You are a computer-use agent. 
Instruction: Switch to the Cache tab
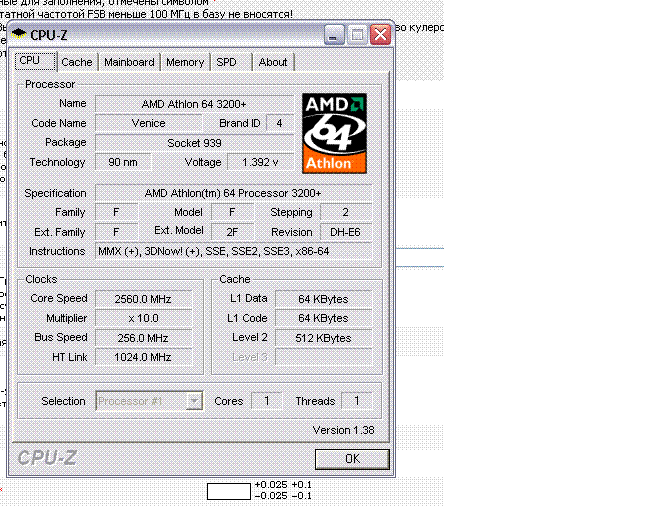pyautogui.click(x=77, y=62)
